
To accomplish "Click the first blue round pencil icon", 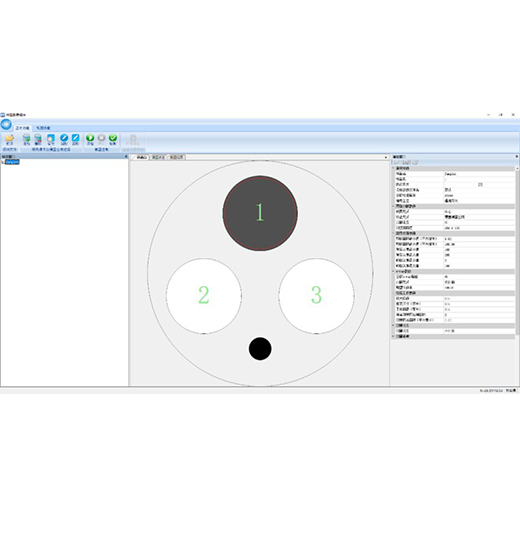I will click(64, 139).
